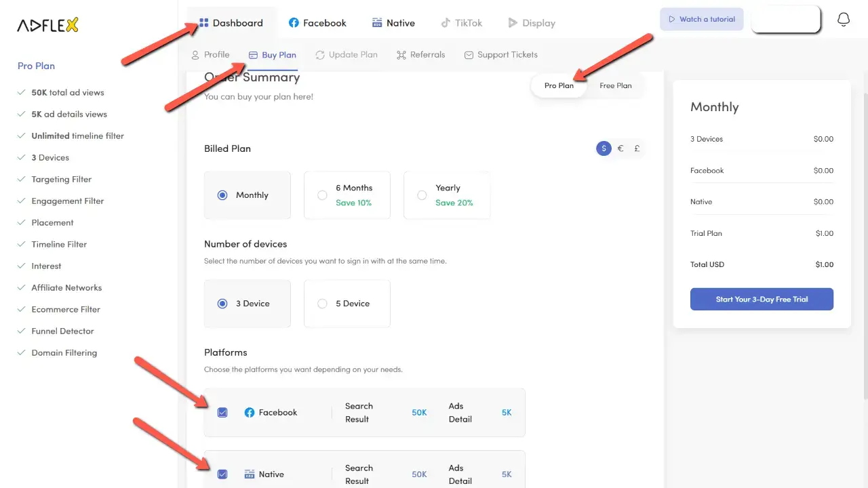Disable the Native platform checkbox
Image resolution: width=868 pixels, height=488 pixels.
click(222, 474)
